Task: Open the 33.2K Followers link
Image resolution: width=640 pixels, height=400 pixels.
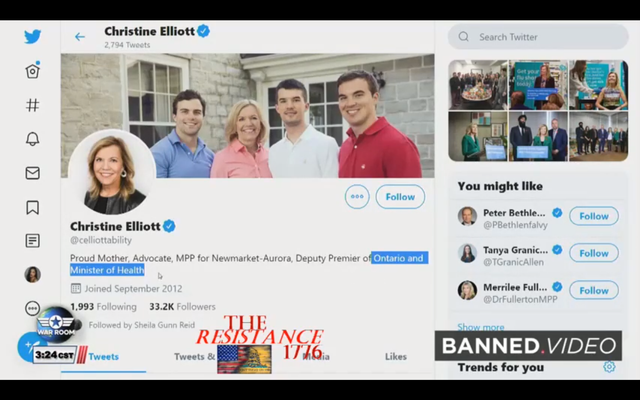Action: click(182, 307)
